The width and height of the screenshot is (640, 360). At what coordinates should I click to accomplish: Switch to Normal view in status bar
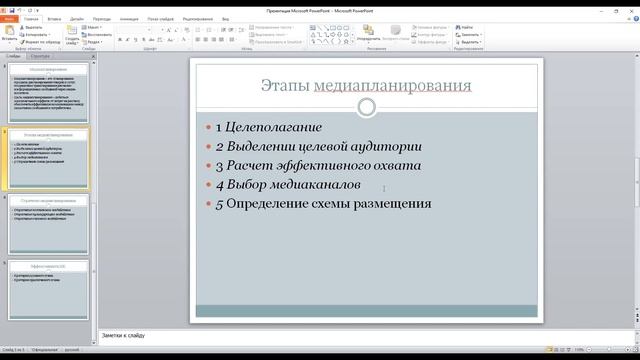point(549,349)
